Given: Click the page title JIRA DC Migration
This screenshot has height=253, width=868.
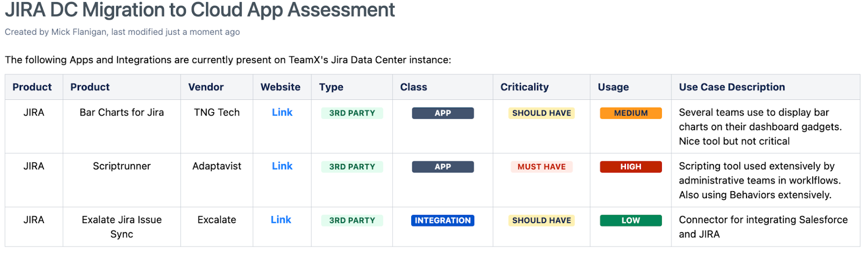Looking at the screenshot, I should click(200, 10).
